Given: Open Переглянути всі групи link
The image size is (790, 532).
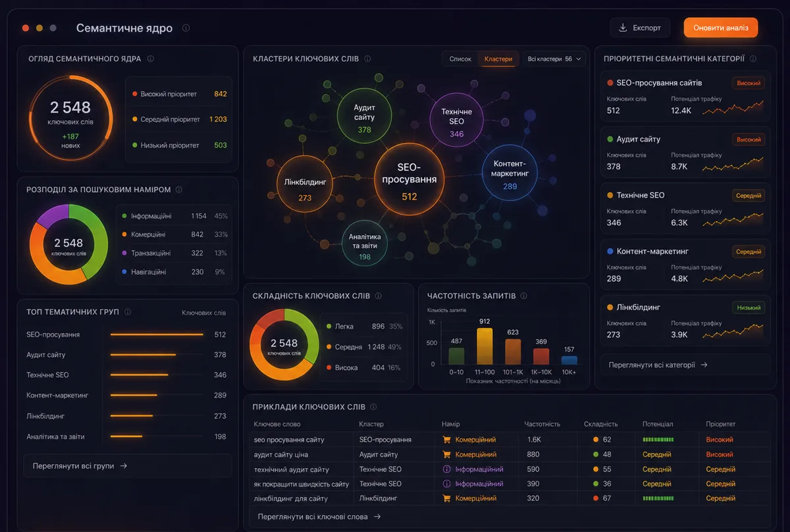Looking at the screenshot, I should coord(128,465).
